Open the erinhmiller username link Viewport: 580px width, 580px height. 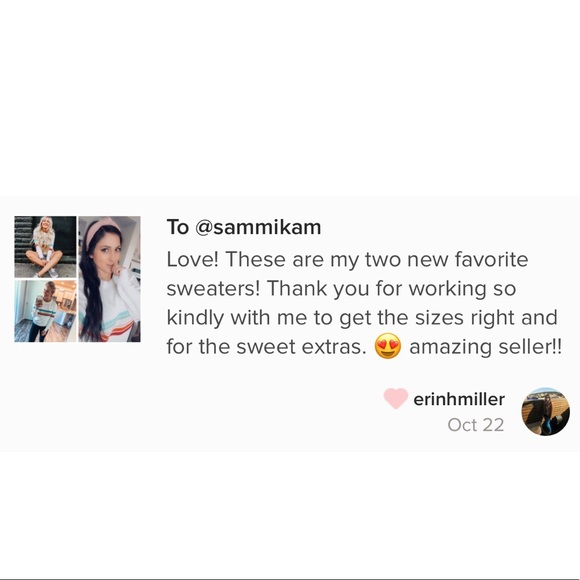point(459,399)
